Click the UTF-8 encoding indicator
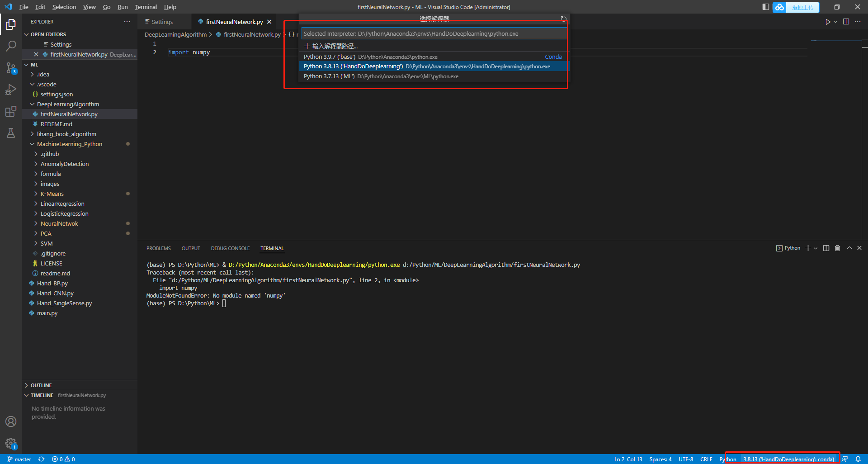 [685, 459]
